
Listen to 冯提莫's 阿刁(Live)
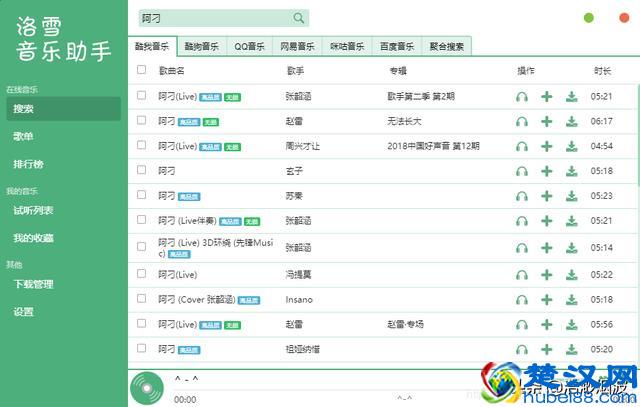pos(522,275)
